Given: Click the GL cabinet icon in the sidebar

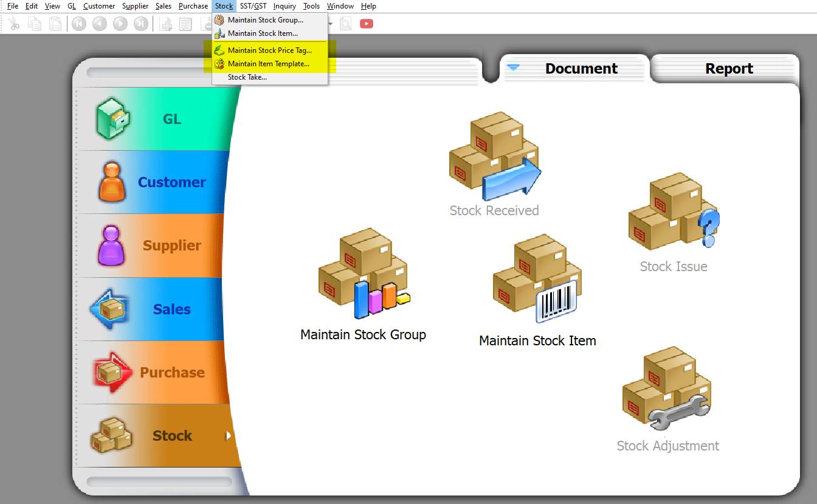Looking at the screenshot, I should [x=112, y=119].
